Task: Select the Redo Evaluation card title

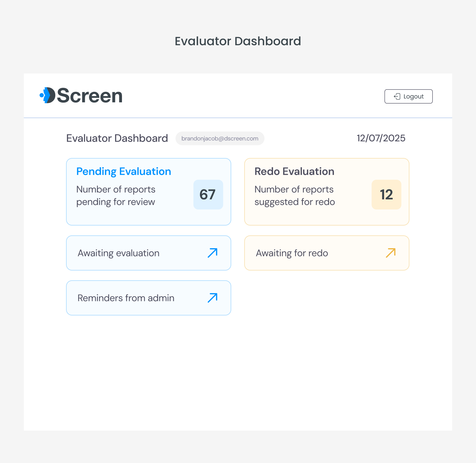Action: pyautogui.click(x=294, y=171)
